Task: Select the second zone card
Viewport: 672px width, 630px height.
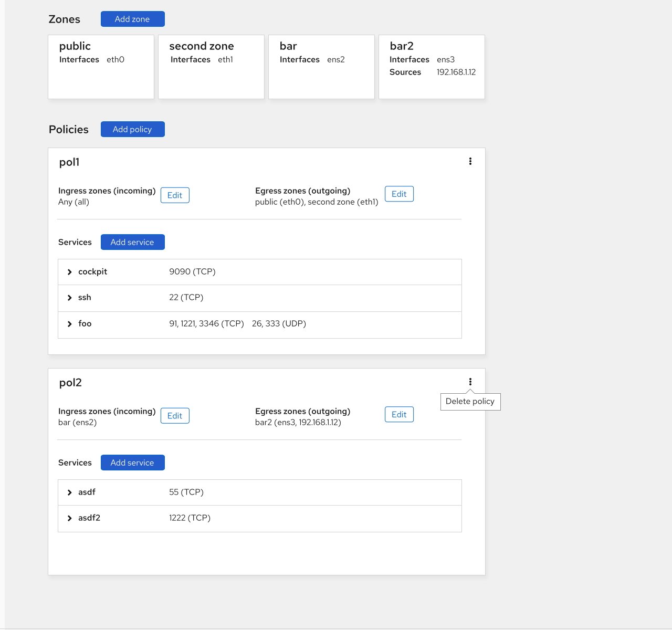Action: coord(211,67)
